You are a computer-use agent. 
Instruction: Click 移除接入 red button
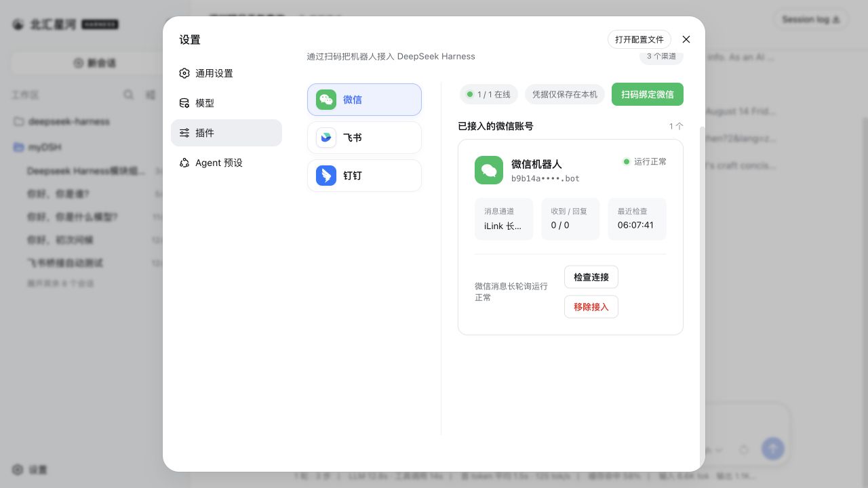(591, 307)
